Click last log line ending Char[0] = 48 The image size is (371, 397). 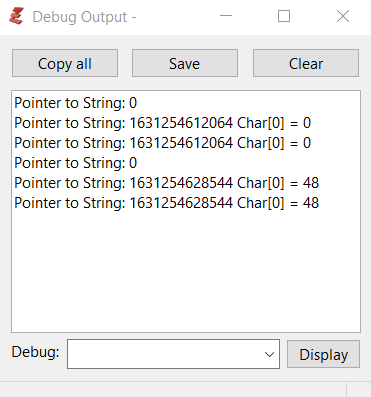point(166,203)
